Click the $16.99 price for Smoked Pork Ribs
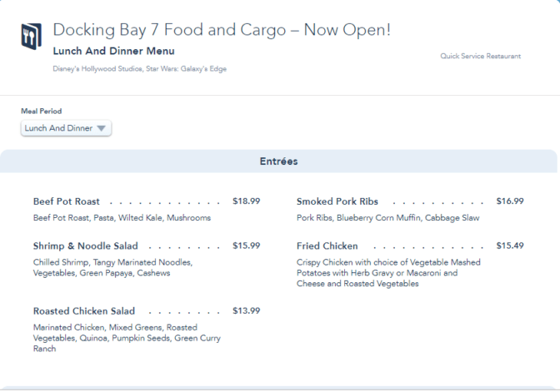The image size is (560, 392). 510,201
